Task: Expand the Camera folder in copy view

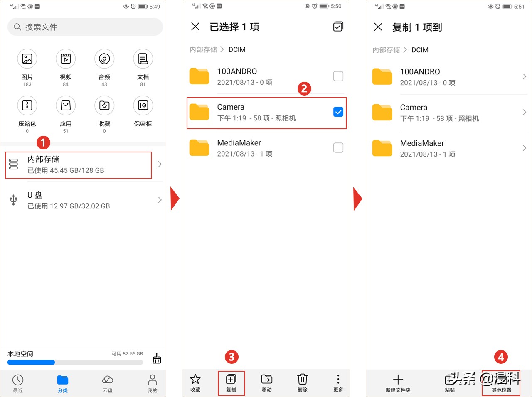Action: (x=524, y=112)
